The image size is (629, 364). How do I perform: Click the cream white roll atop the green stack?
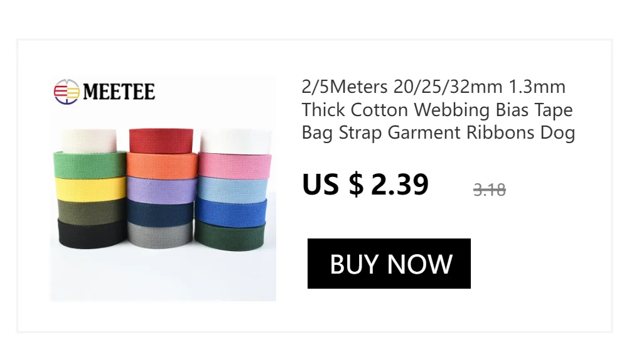click(x=90, y=141)
